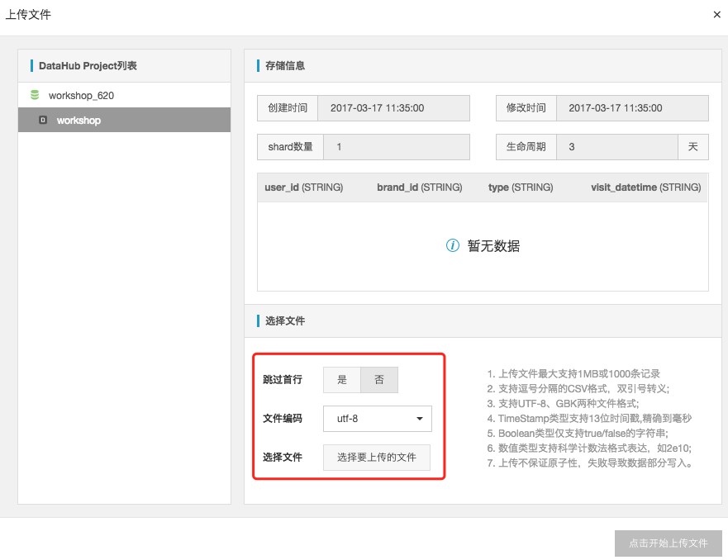728x560 pixels.
Task: Open the 文件编码 utf-8 dropdown
Action: click(x=377, y=419)
